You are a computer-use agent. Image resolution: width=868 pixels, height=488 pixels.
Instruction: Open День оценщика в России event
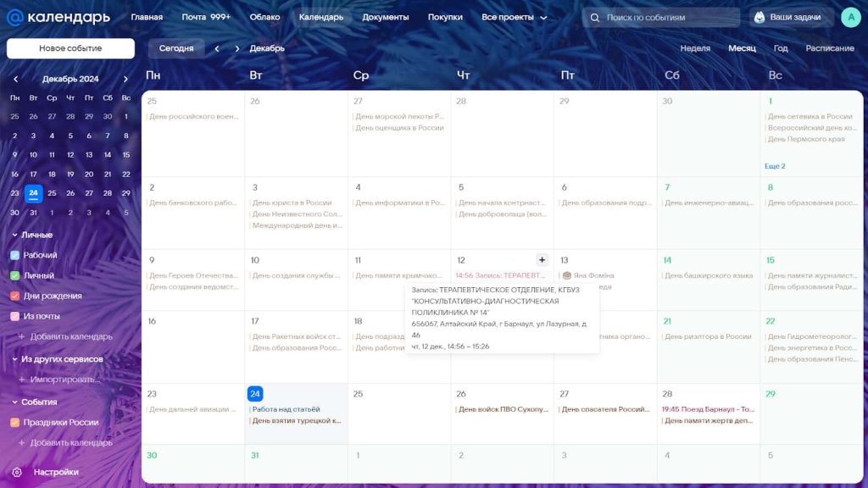point(399,128)
